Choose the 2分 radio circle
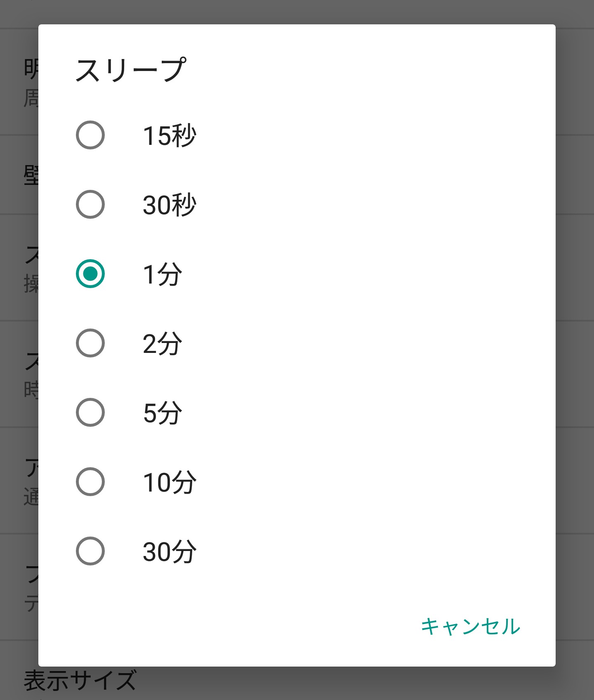 click(90, 343)
